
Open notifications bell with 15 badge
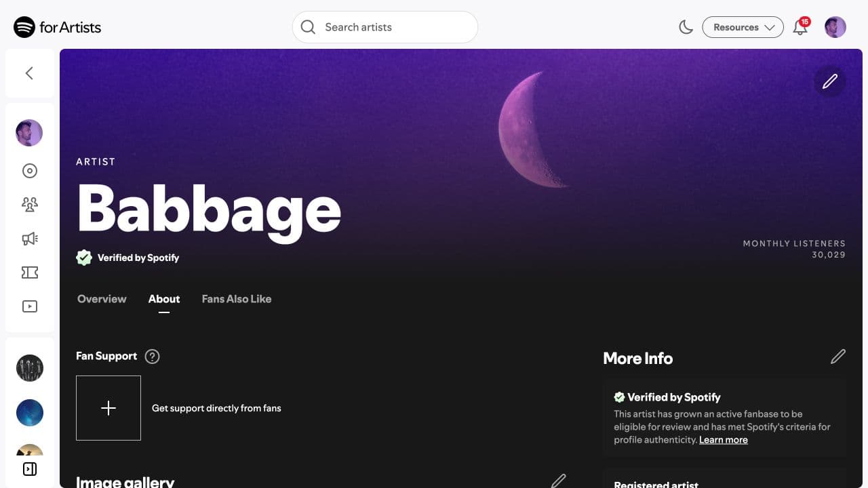pos(801,27)
